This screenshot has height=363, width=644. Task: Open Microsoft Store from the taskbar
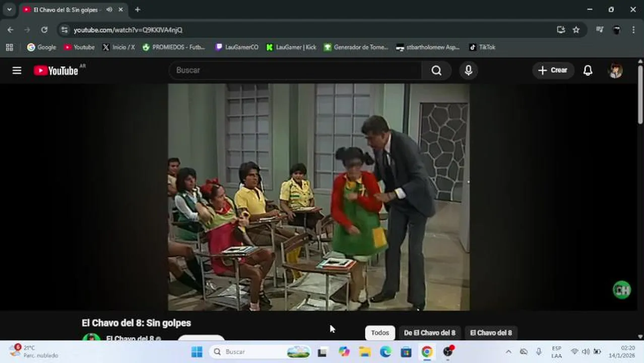pyautogui.click(x=406, y=352)
